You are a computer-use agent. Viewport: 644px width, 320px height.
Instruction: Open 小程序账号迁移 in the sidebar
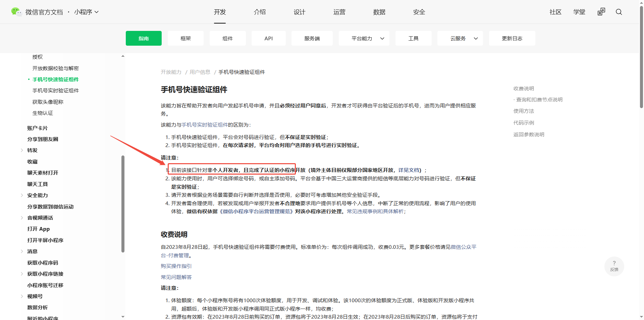pos(45,285)
